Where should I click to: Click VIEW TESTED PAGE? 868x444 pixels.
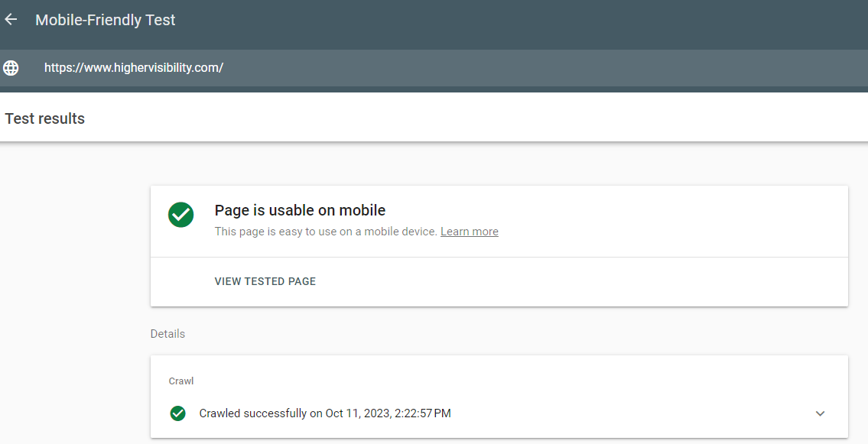point(265,281)
